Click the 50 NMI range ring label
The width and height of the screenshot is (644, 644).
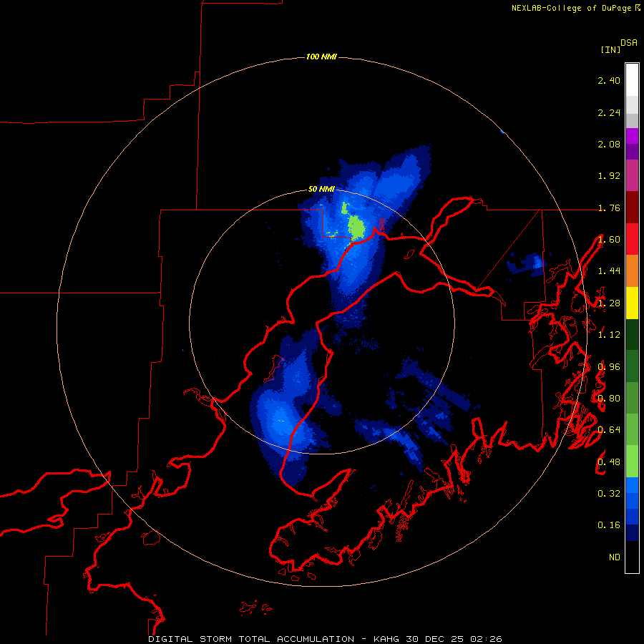coord(321,189)
